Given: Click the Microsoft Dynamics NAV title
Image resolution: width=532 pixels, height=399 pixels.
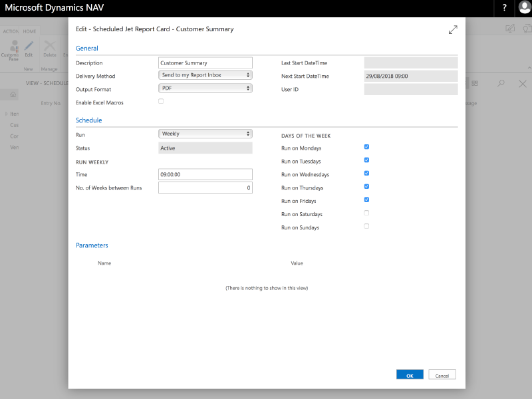Looking at the screenshot, I should (55, 8).
